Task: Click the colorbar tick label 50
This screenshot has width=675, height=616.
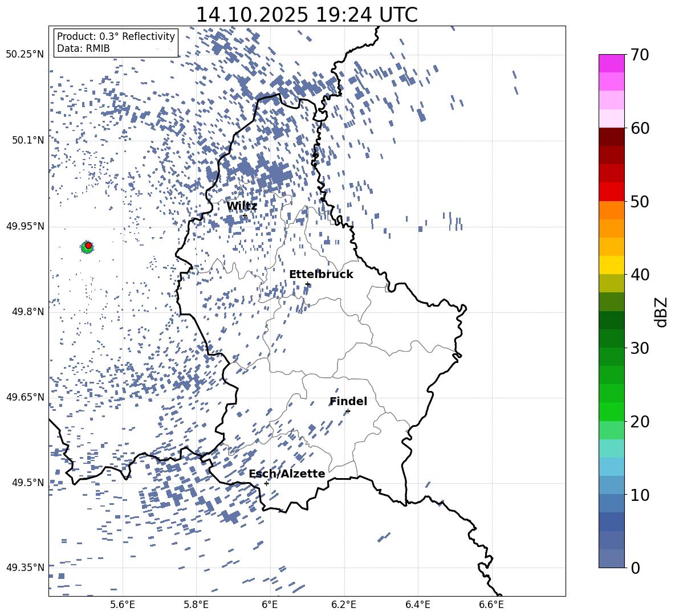Action: click(x=640, y=201)
